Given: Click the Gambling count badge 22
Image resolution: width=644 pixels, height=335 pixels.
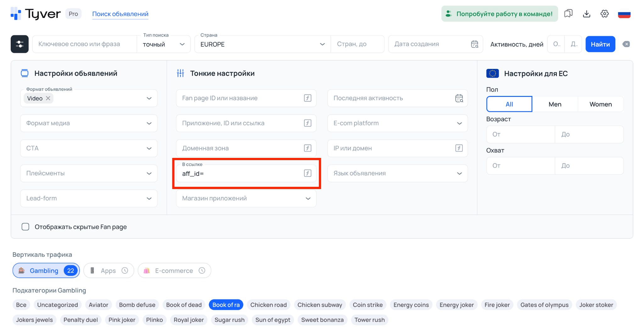Looking at the screenshot, I should (x=70, y=271).
